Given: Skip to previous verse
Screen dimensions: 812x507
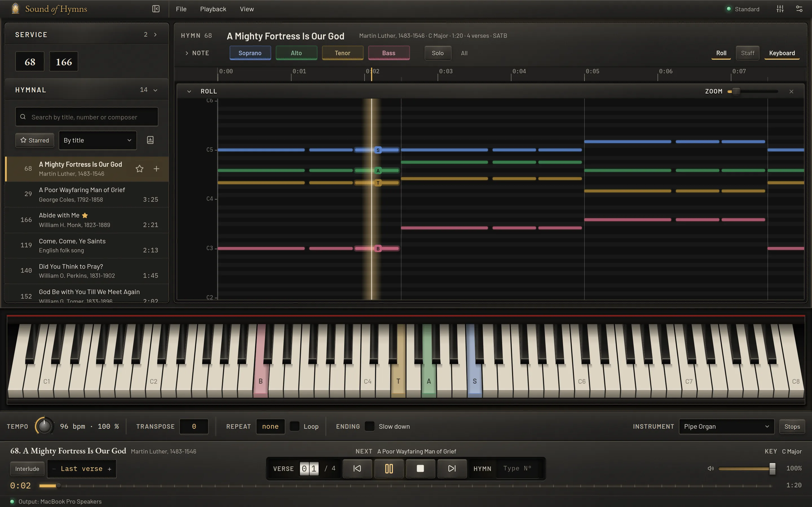Looking at the screenshot, I should click(x=357, y=468).
